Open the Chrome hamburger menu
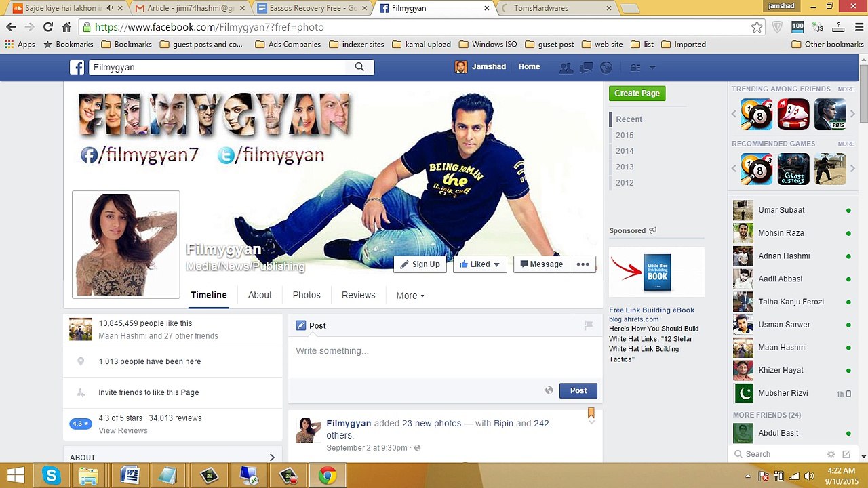 coord(858,27)
